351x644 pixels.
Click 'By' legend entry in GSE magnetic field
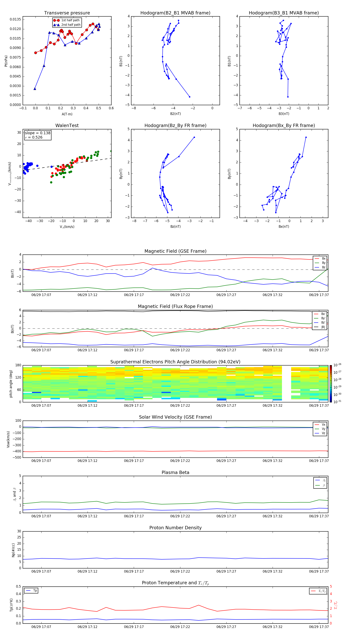click(320, 263)
